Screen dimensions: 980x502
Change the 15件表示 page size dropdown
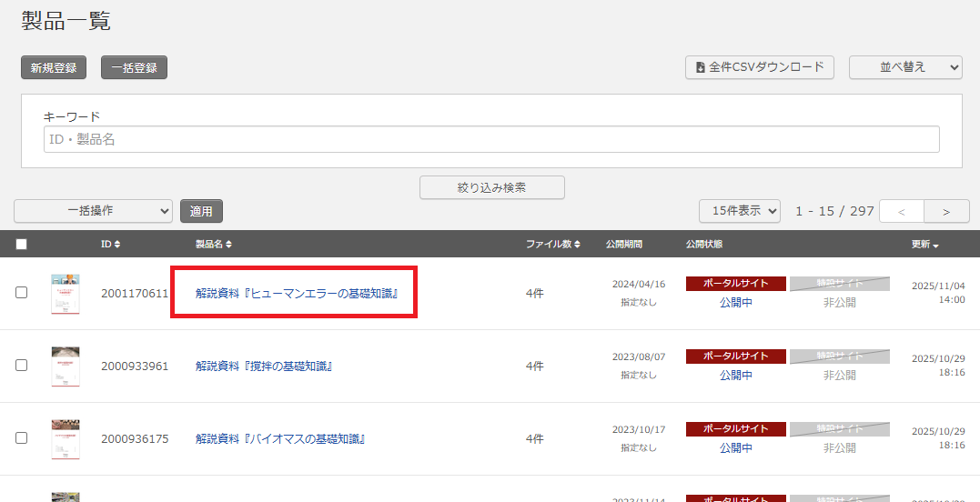point(740,211)
